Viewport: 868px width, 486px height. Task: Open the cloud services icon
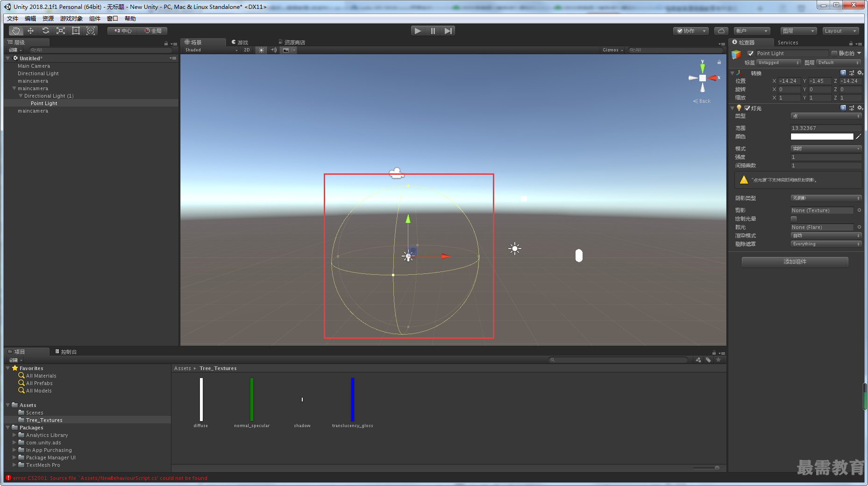[721, 31]
